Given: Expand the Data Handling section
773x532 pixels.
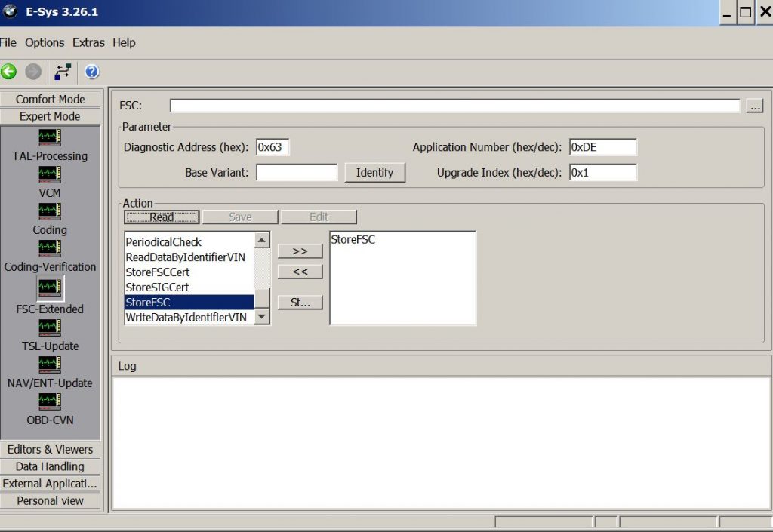Looking at the screenshot, I should pyautogui.click(x=51, y=466).
